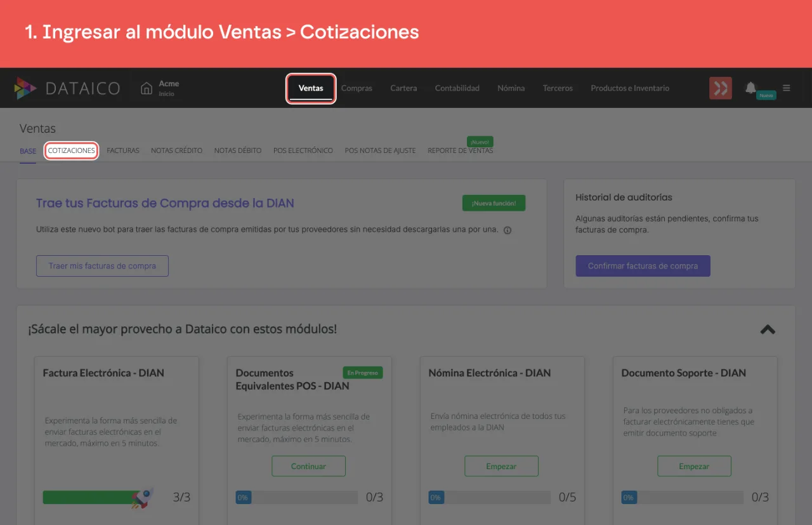Click the Documentos Equivalentes POS - DIAN title
This screenshot has height=525, width=812.
tap(292, 379)
